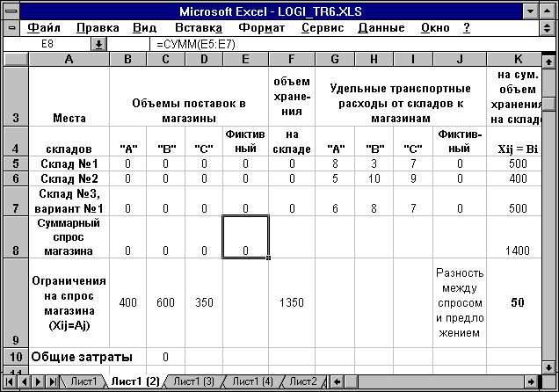Screen dimensions: 559x392
Task: Switch to the Лист2 sheet tab
Action: [303, 381]
